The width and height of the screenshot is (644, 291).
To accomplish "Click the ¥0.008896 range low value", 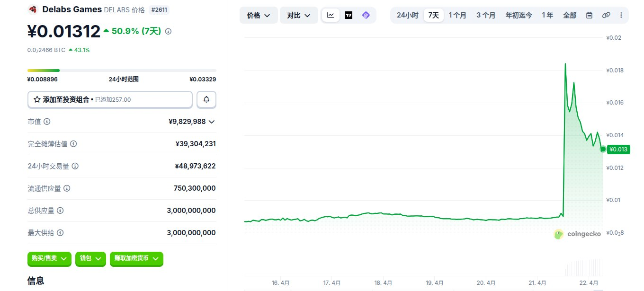I will click(x=43, y=79).
